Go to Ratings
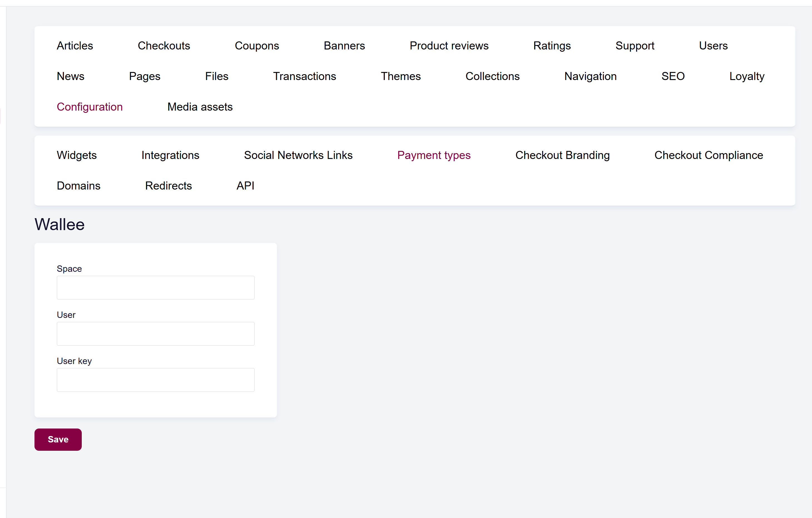This screenshot has width=812, height=518. 552,46
